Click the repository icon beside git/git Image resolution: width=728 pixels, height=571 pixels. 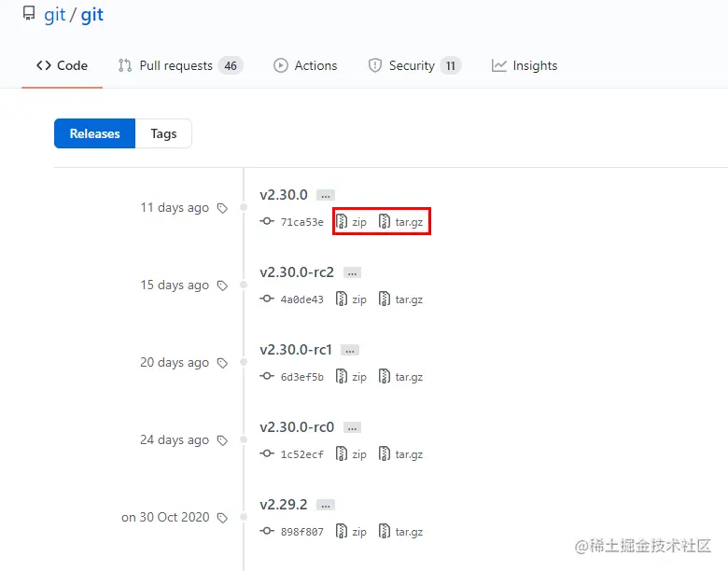point(29,13)
